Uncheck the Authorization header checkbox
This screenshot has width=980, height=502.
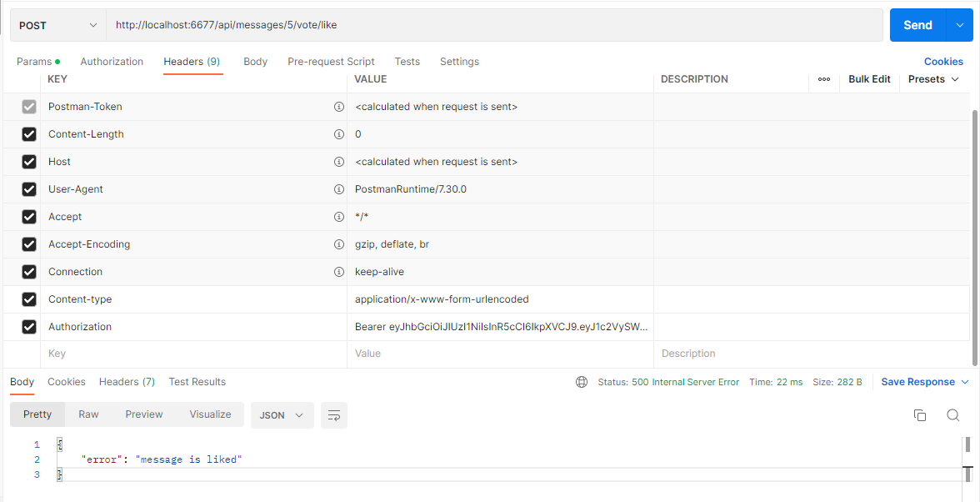[28, 327]
